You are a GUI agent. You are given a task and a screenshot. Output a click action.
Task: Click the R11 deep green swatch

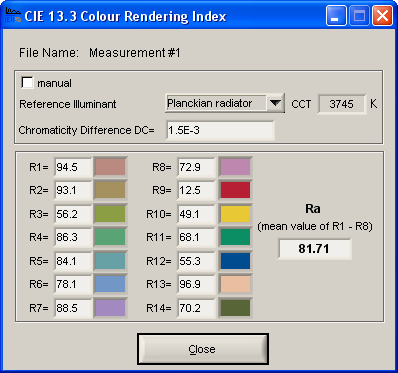[235, 237]
